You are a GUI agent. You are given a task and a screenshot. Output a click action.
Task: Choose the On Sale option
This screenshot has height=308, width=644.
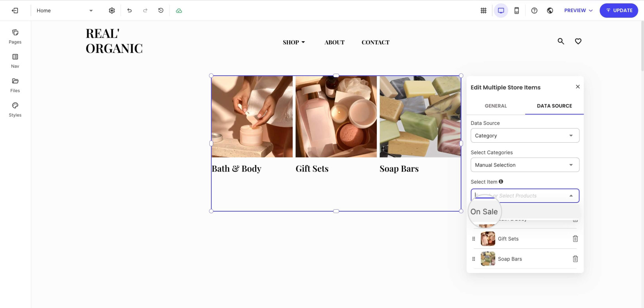[x=525, y=212]
